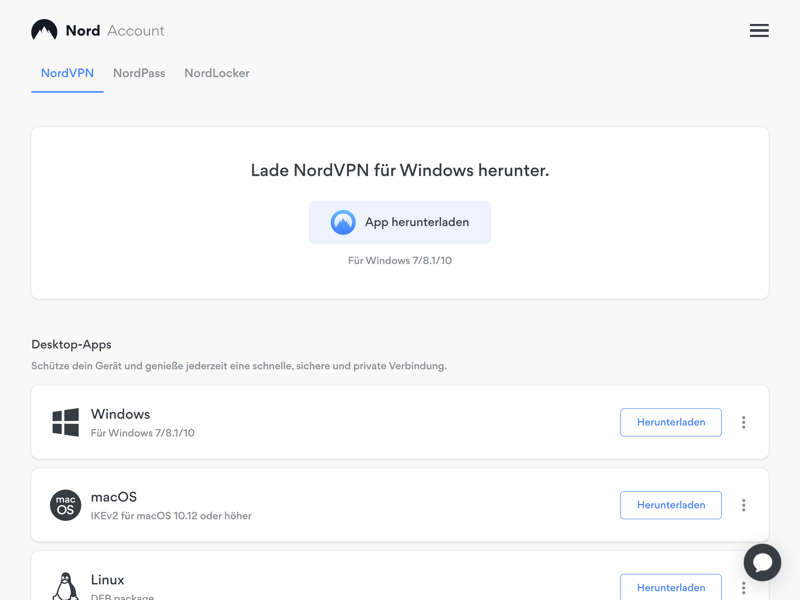Click the Windows logo icon
800x600 pixels.
66,422
